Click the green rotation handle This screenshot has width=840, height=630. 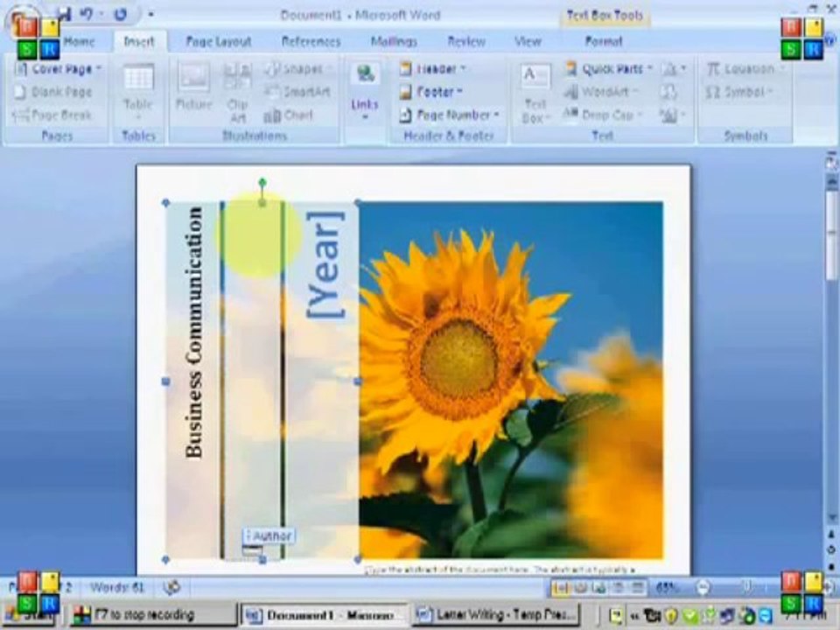pos(262,183)
